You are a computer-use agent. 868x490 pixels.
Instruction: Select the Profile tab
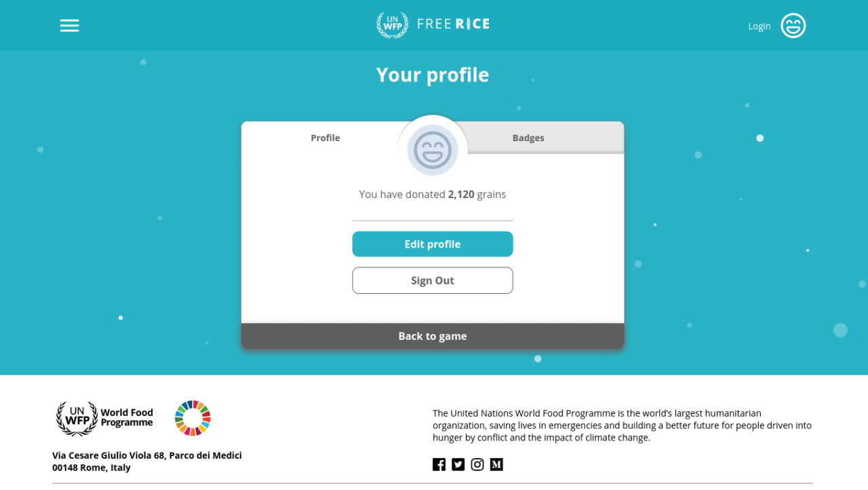(x=325, y=138)
